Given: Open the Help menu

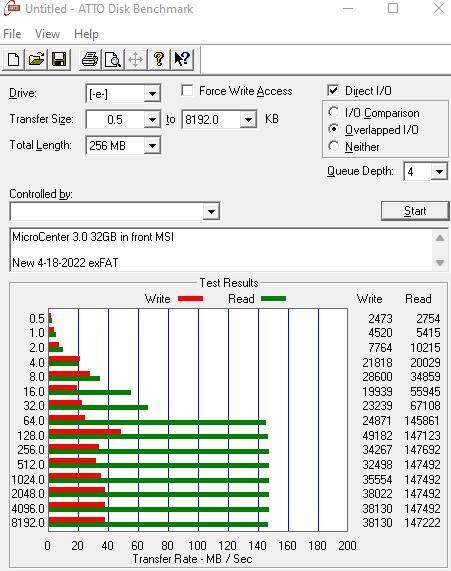Looking at the screenshot, I should click(x=86, y=34).
